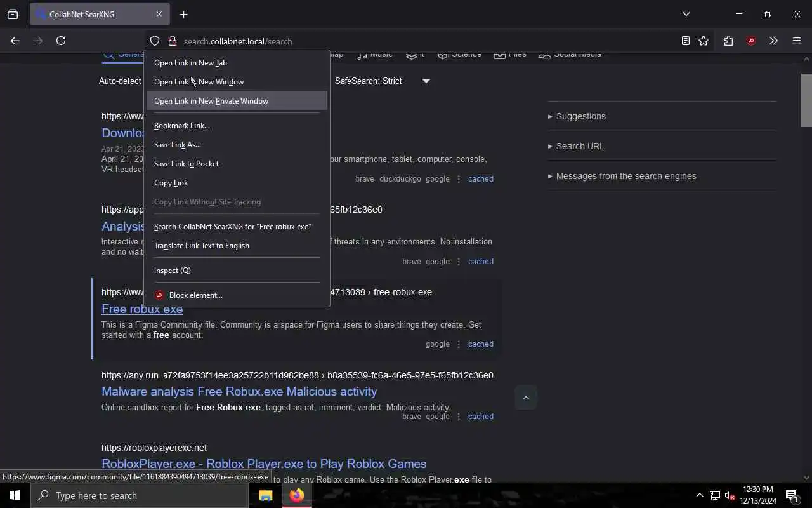
Task: Show more tools overflow chevron
Action: click(773, 41)
